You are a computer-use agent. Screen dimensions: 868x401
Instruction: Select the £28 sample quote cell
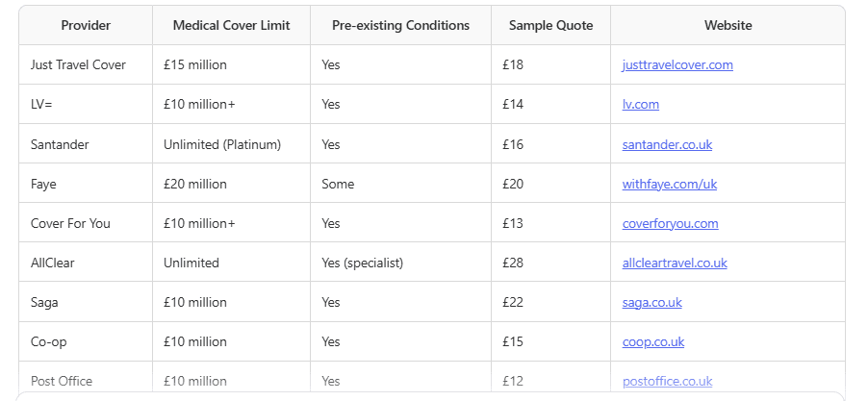[x=513, y=263]
